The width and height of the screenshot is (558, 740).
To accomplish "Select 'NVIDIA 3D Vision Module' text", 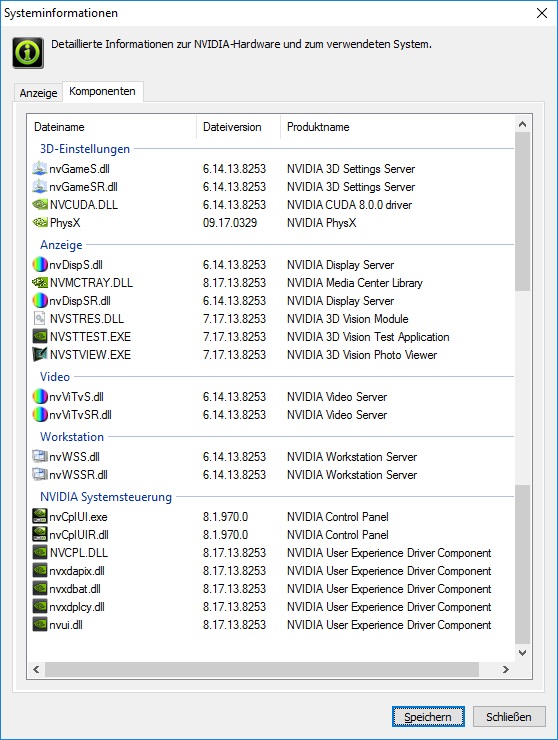I will point(347,319).
